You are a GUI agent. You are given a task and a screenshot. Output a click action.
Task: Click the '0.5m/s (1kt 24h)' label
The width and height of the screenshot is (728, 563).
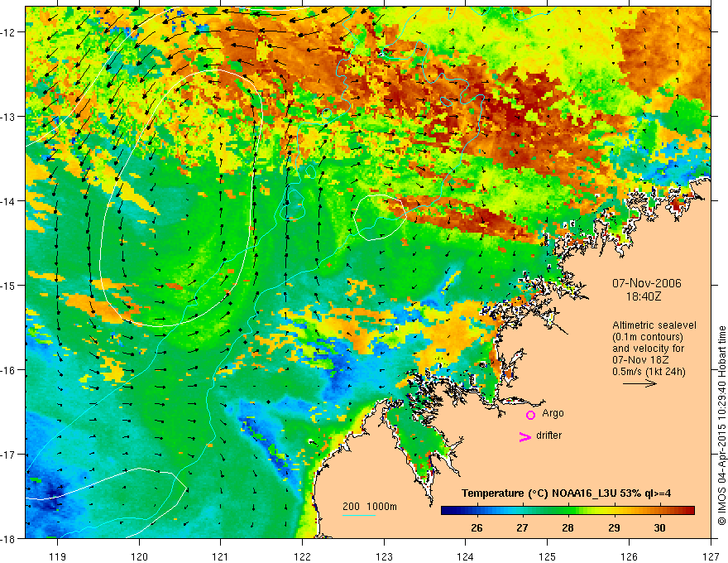[649, 372]
